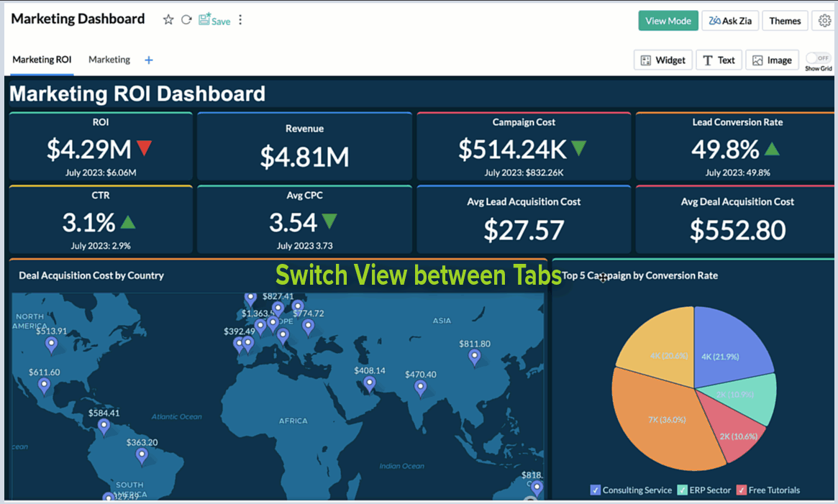Image resolution: width=838 pixels, height=504 pixels.
Task: Select the ROI $4.29M widget
Action: [x=101, y=147]
